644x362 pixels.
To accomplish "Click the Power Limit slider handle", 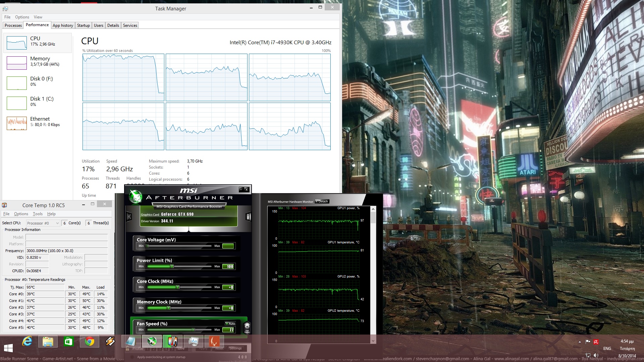I will 172,266.
